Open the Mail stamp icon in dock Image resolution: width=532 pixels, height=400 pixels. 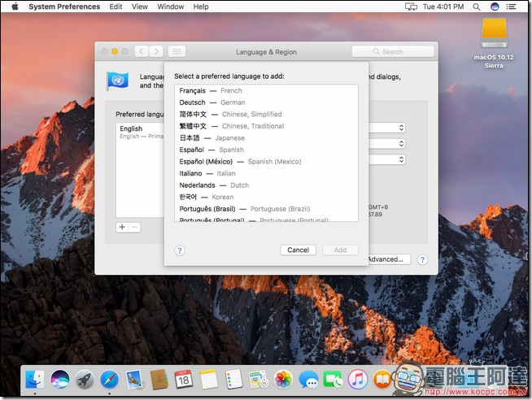tap(135, 379)
